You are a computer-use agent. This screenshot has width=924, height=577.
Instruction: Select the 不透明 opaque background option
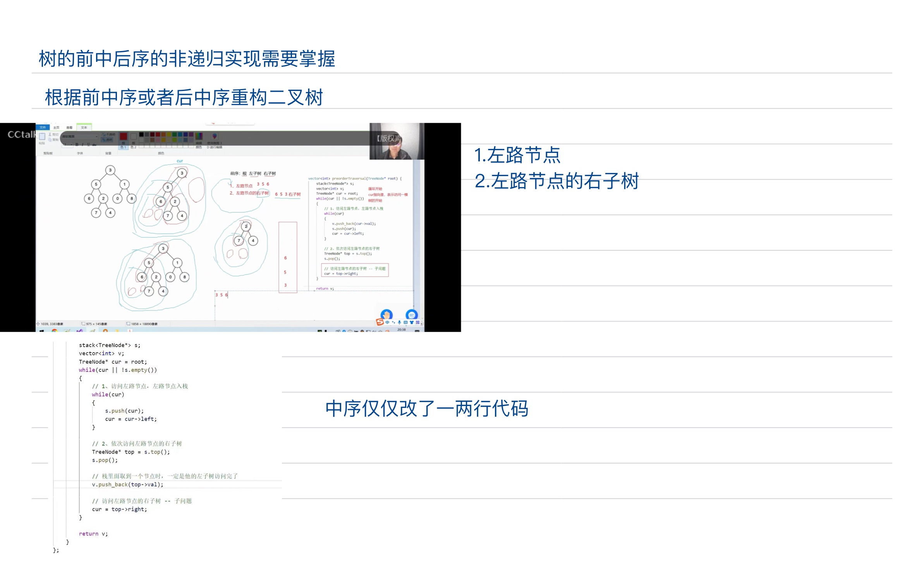coord(108,134)
